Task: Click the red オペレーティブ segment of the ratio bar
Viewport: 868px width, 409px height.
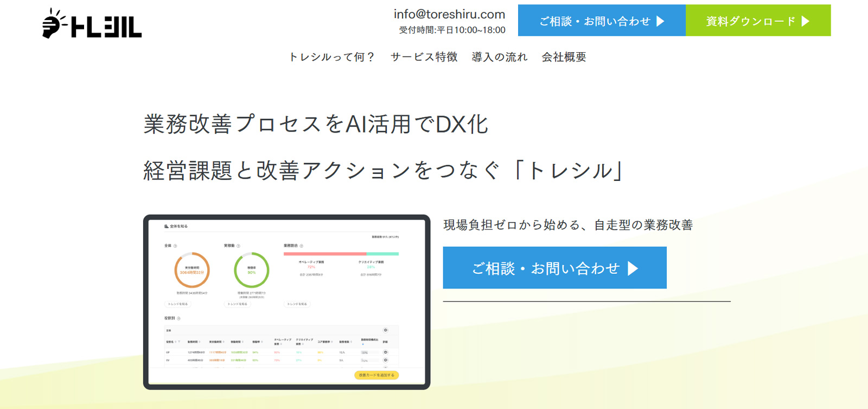Action: click(x=325, y=254)
